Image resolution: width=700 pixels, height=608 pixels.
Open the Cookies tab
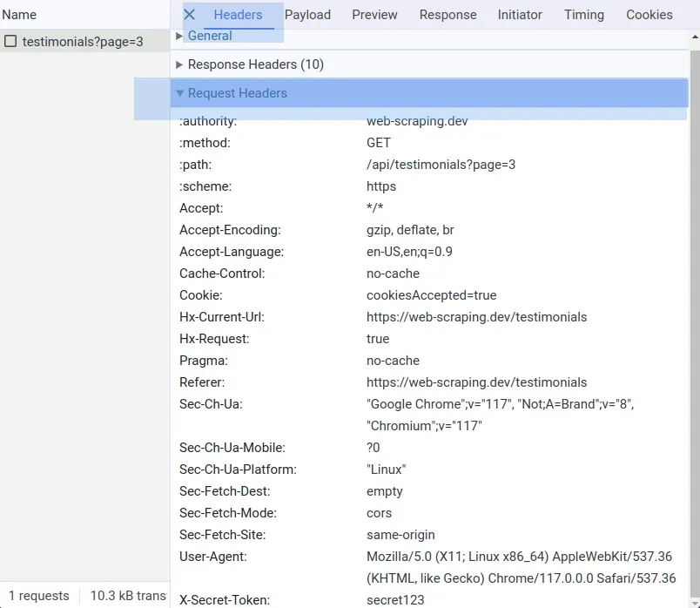650,15
